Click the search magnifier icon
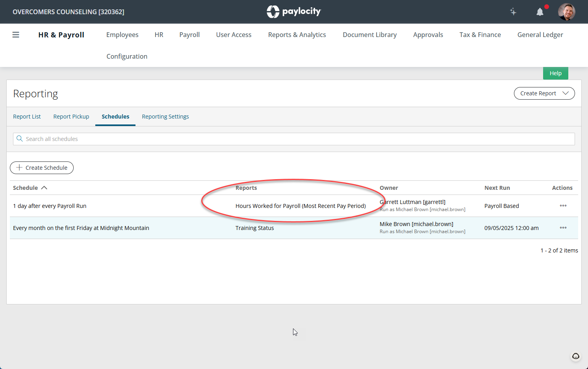 pos(20,139)
